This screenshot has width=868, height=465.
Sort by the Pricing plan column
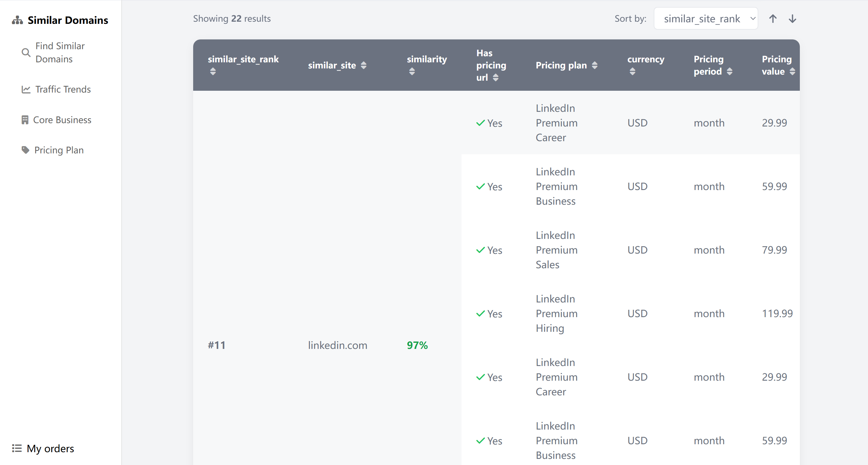594,65
